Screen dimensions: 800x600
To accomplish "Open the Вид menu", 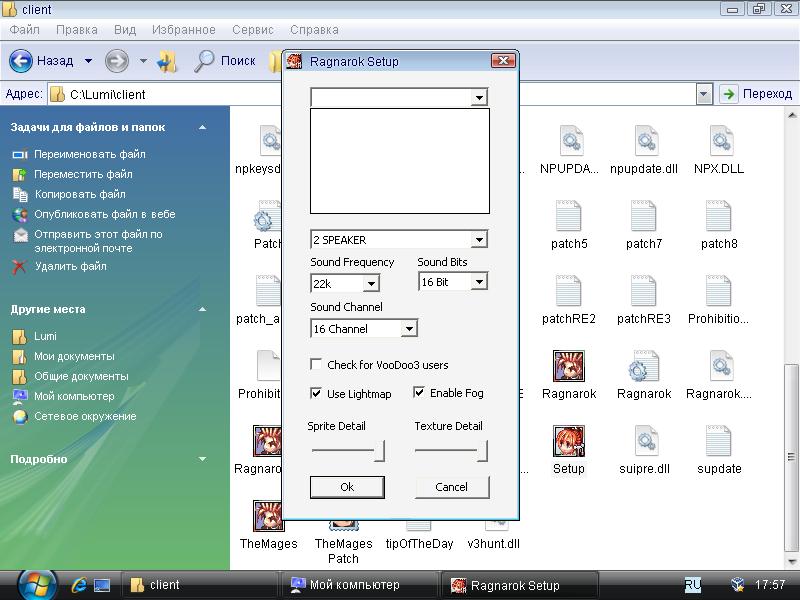I will click(x=125, y=30).
